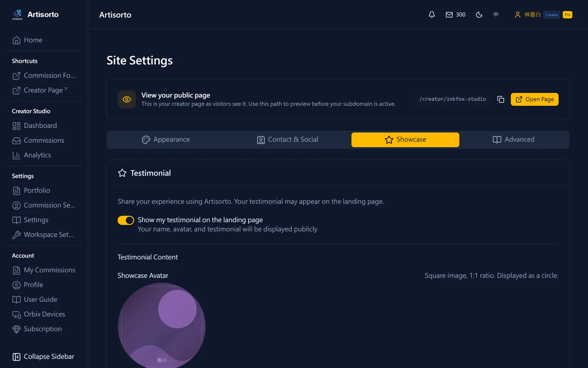
Task: Switch to the Appearance tab
Action: point(166,140)
